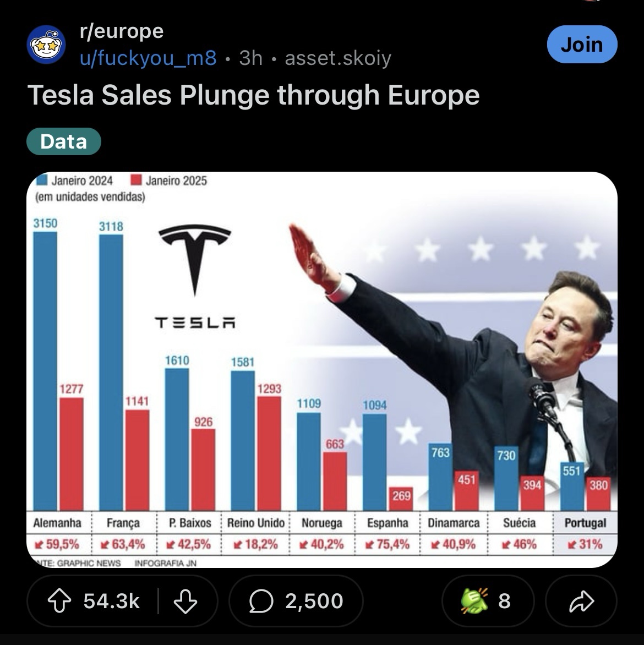Tap the share arrow icon
The height and width of the screenshot is (645, 644).
coord(581,601)
